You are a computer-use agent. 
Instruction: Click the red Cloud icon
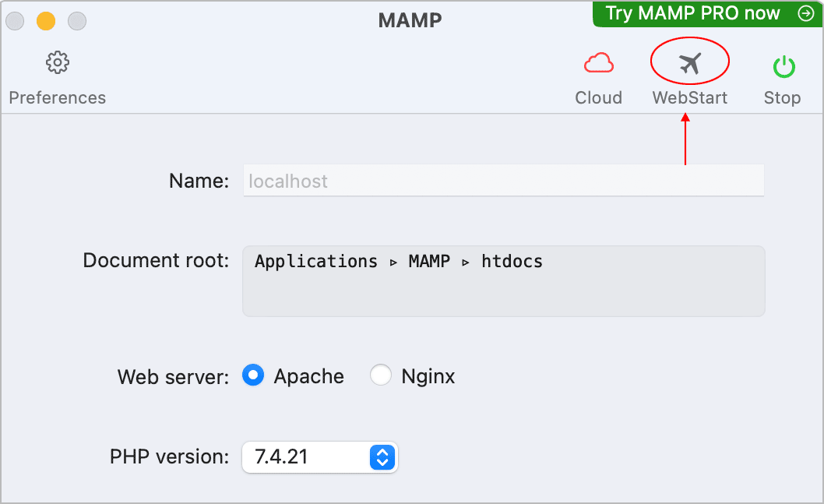[598, 64]
